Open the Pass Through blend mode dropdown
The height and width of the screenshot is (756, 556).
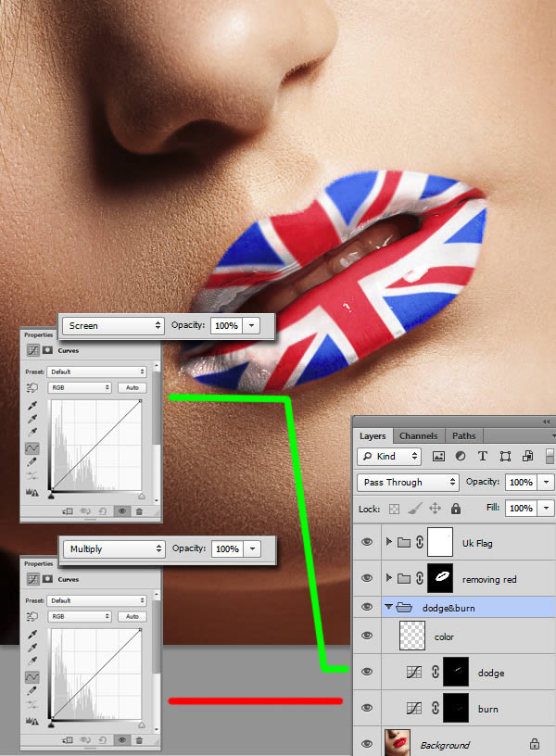click(x=408, y=483)
